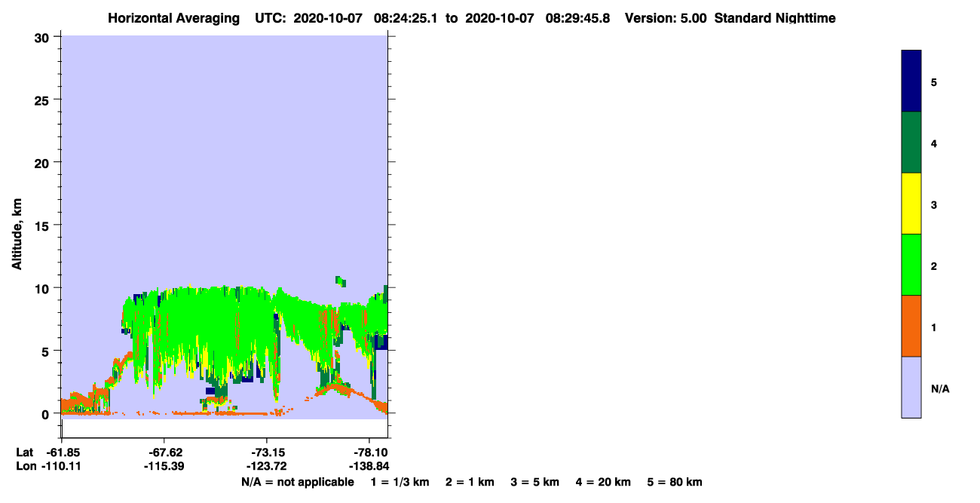Click the colorbar label '4'
The width and height of the screenshot is (980, 503).
[x=934, y=143]
